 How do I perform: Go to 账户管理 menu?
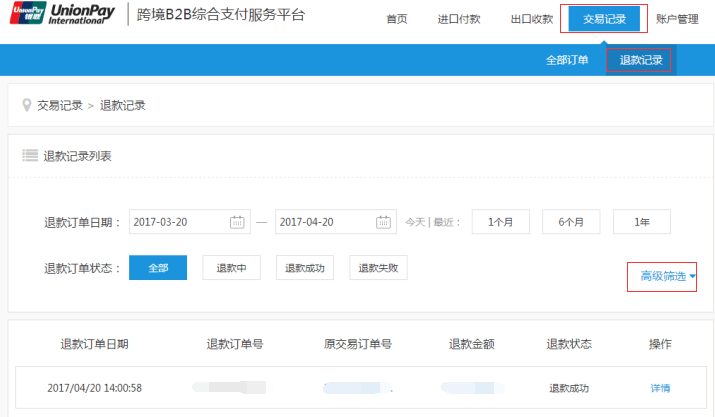(x=677, y=19)
